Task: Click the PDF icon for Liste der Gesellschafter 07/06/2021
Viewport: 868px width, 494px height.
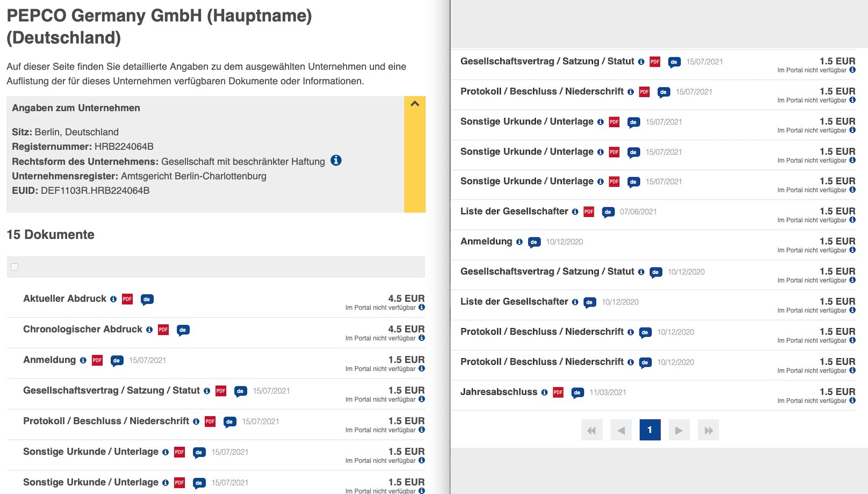Action: coord(589,212)
